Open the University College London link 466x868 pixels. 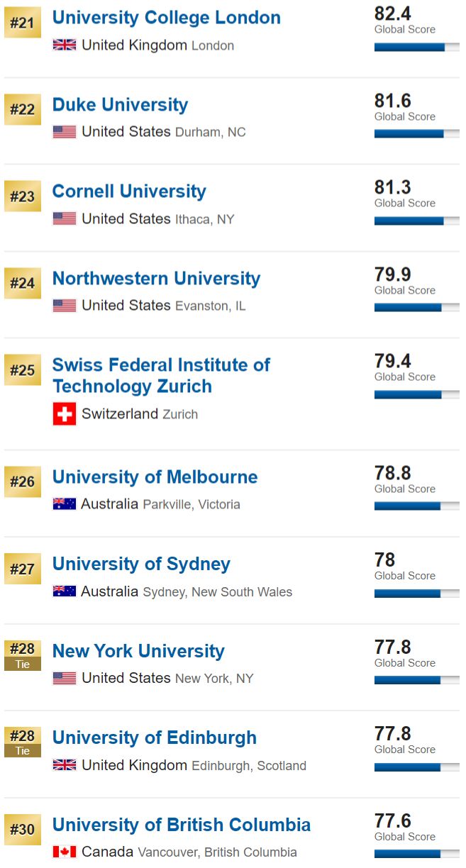click(x=167, y=18)
